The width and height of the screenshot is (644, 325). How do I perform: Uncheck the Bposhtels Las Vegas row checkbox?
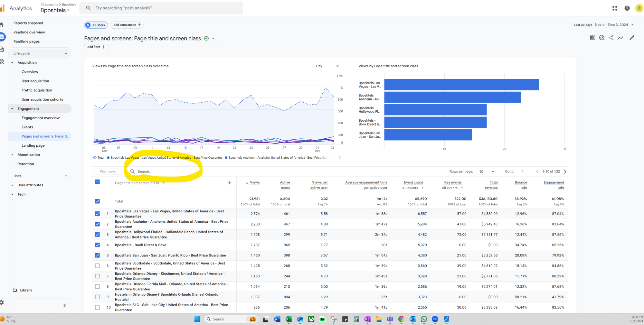click(98, 214)
